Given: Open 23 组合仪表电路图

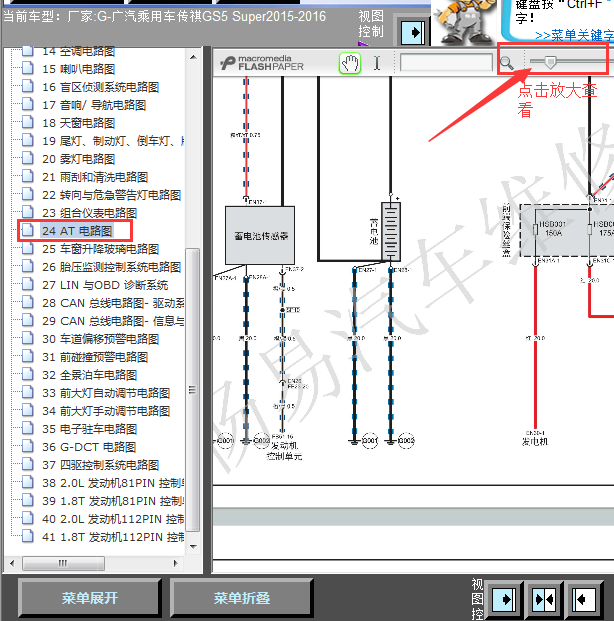Looking at the screenshot, I should (x=90, y=213).
